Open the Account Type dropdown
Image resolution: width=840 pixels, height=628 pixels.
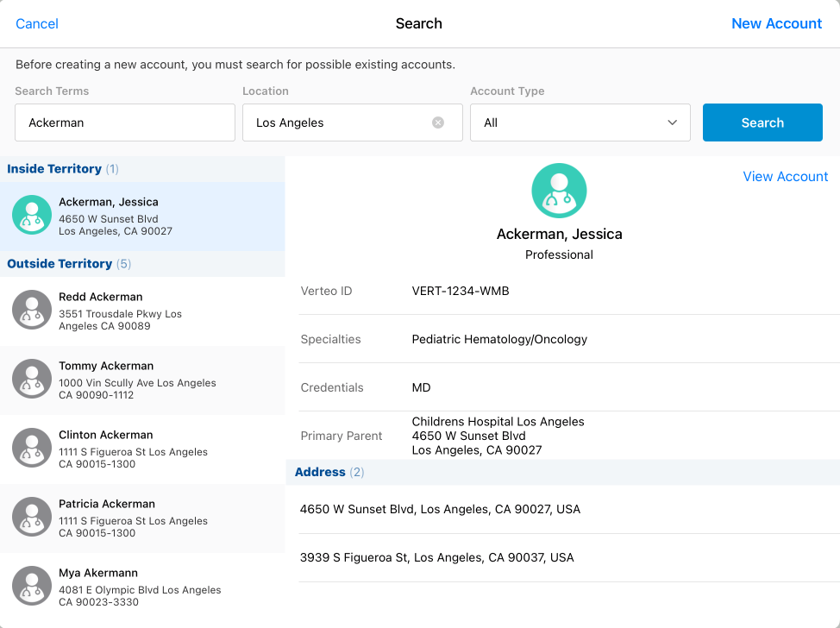(x=580, y=122)
